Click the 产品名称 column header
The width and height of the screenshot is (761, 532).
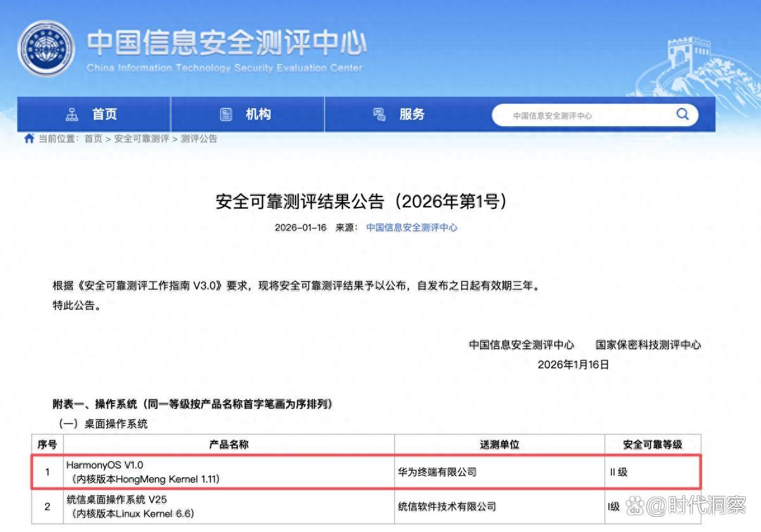(228, 444)
